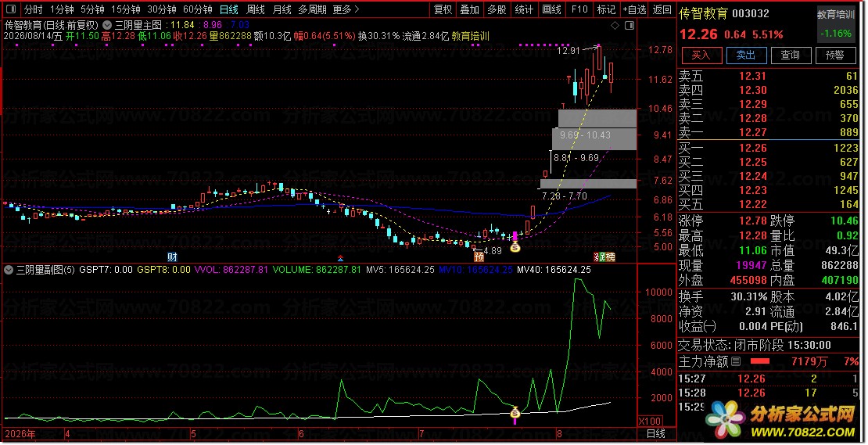The image size is (868, 445).
Task: Toggle the right info panel icon
Action: point(629,26)
